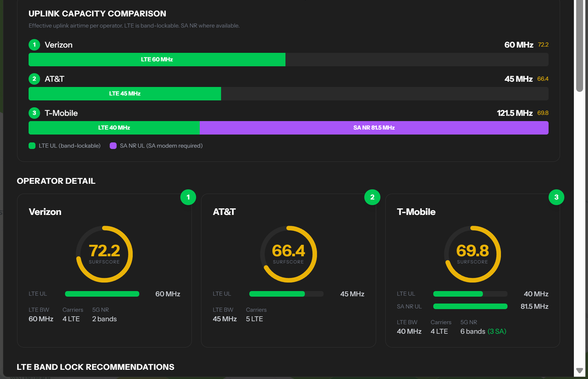The height and width of the screenshot is (379, 588).
Task: Click the T-Mobile card title
Action: point(416,212)
